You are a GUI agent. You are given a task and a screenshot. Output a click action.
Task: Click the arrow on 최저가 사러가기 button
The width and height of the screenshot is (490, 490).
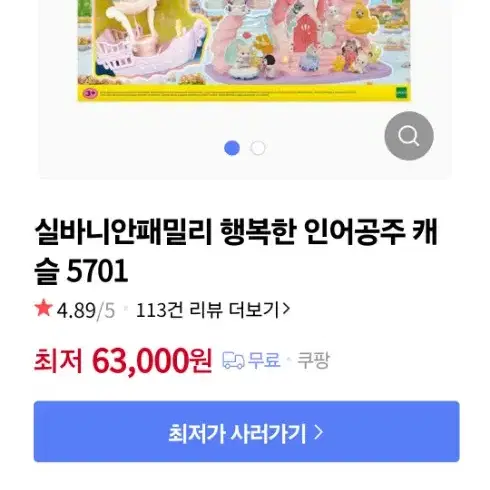coord(319,433)
